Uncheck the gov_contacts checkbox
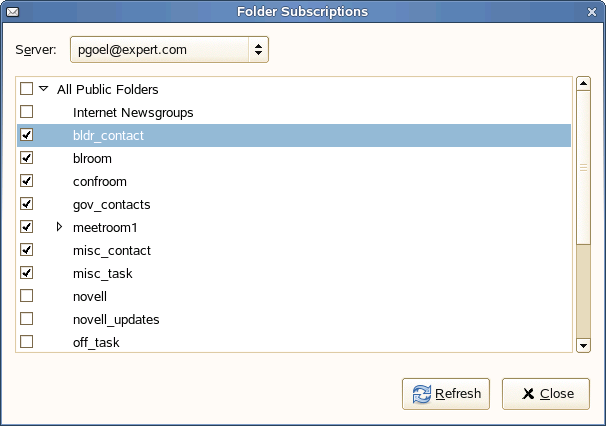Viewport: 606px width, 426px height. pos(27,204)
